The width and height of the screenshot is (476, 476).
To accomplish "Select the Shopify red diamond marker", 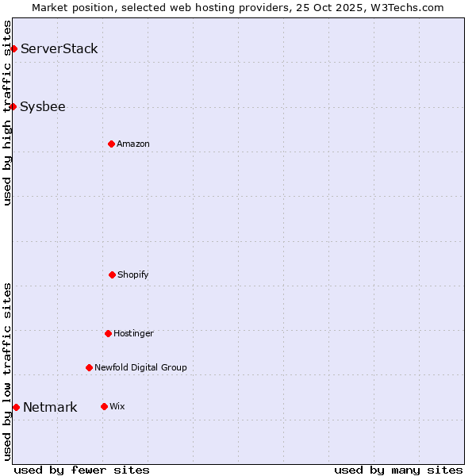I will click(x=112, y=274).
